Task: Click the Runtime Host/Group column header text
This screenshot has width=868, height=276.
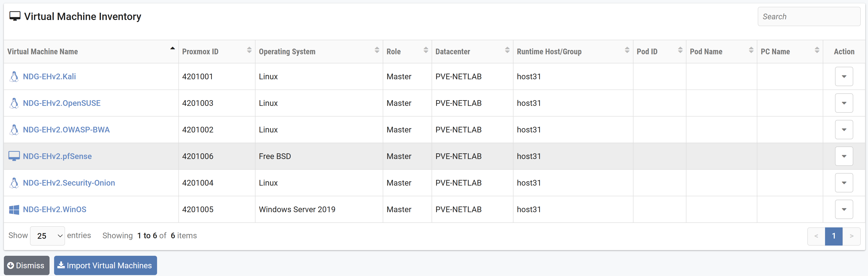Action: 549,52
